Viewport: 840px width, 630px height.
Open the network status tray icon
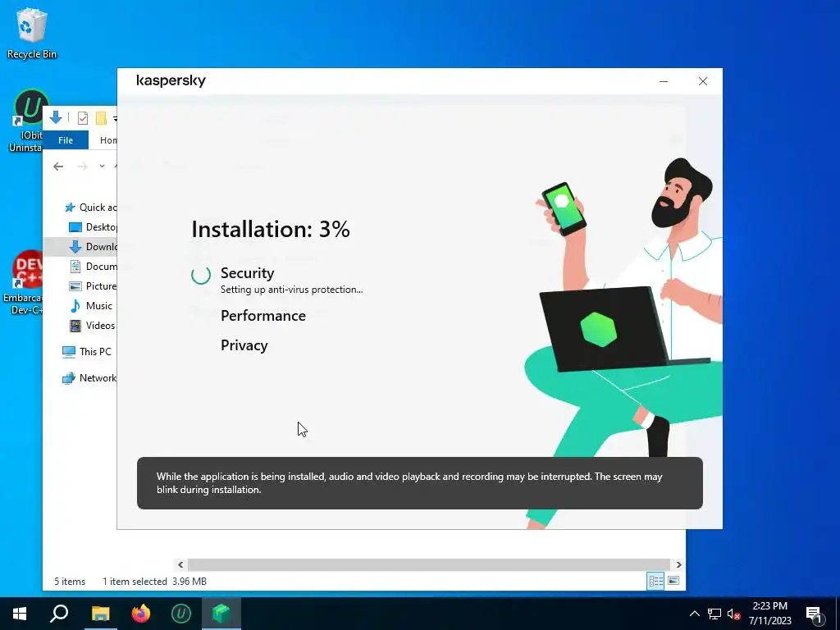tap(714, 614)
